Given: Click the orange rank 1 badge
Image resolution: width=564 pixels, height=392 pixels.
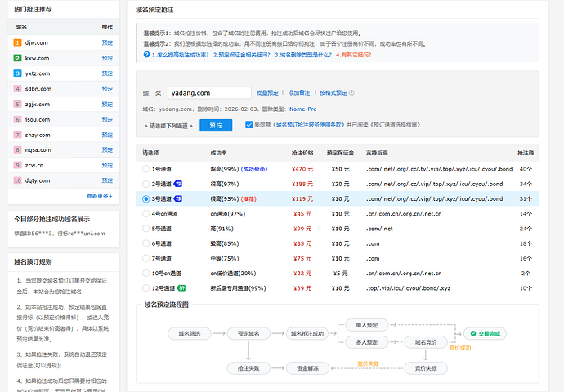Looking at the screenshot, I should [x=17, y=42].
